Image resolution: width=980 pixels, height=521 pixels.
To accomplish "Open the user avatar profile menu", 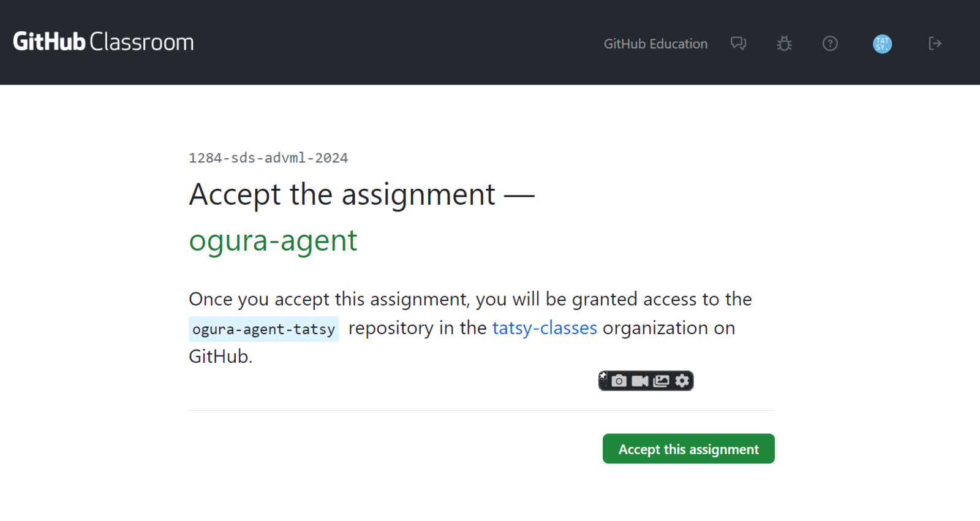I will pos(882,44).
